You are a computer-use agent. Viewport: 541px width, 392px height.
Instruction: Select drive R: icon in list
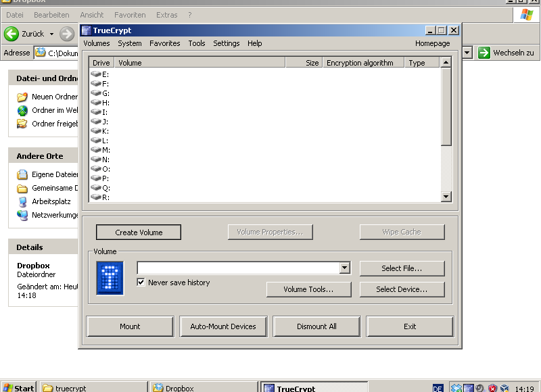[x=96, y=197]
